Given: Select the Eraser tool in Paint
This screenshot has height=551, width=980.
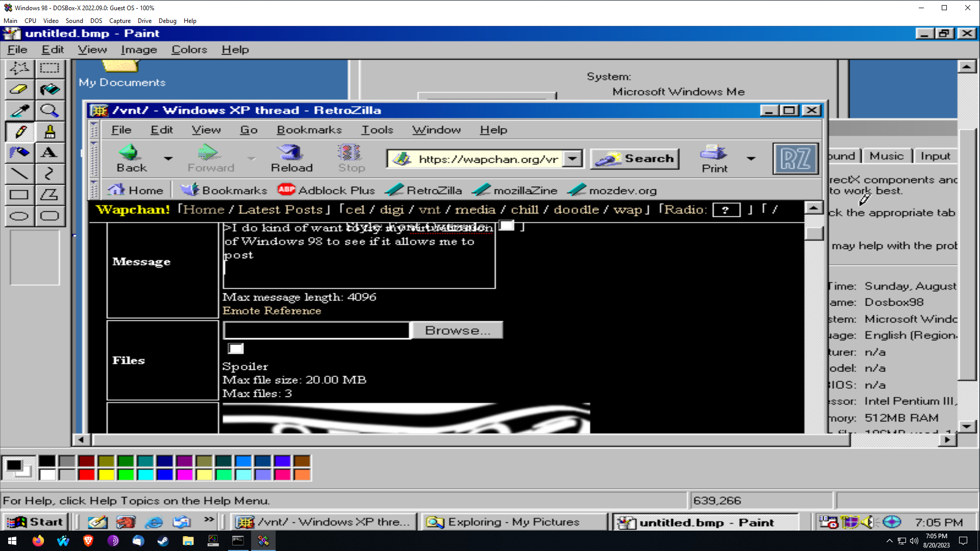Looking at the screenshot, I should coord(19,89).
